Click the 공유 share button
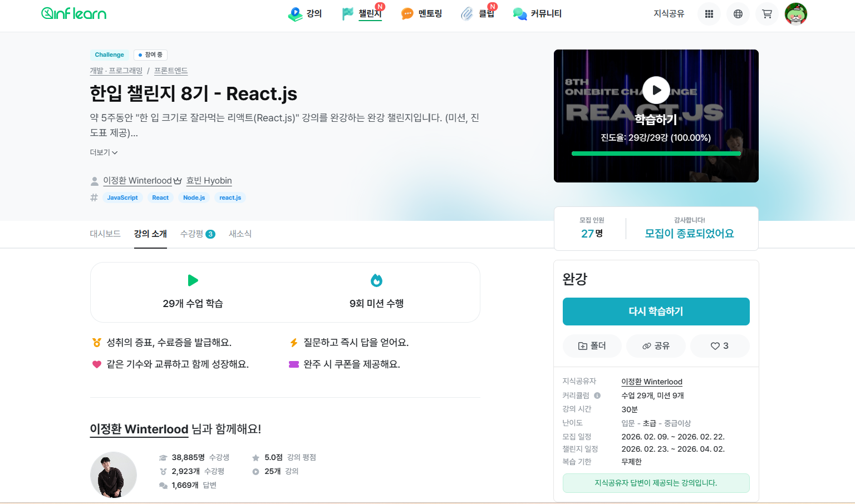This screenshot has height=504, width=855. click(656, 346)
